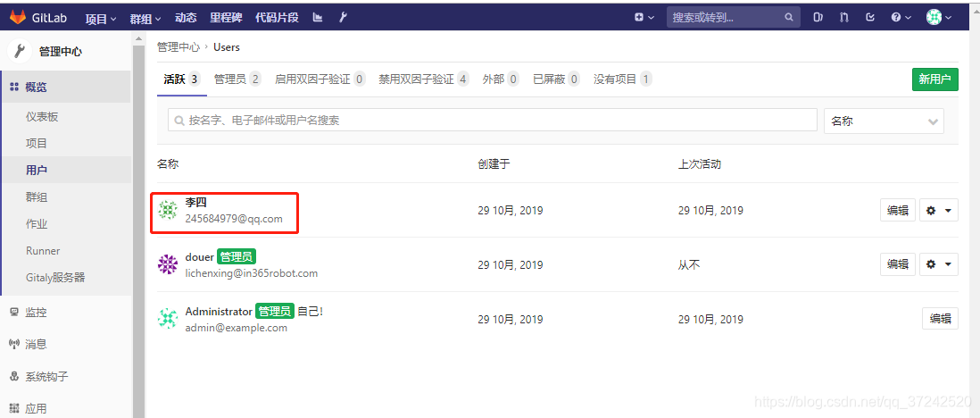
Task: Open the 李四 user link
Action: [195, 204]
